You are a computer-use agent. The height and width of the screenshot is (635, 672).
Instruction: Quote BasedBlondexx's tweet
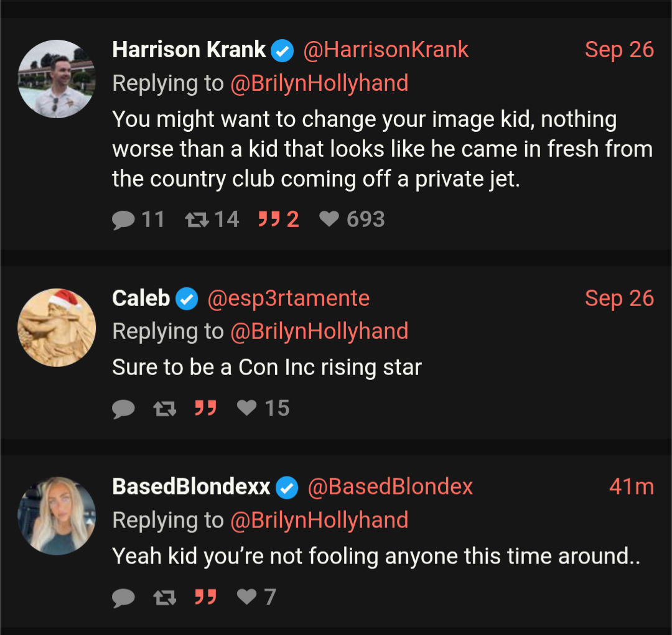pyautogui.click(x=205, y=598)
